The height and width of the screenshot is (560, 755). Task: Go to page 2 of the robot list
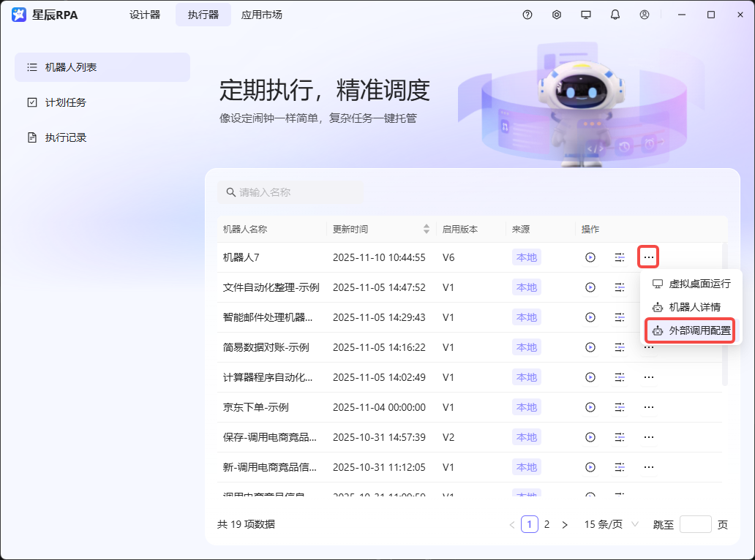546,524
